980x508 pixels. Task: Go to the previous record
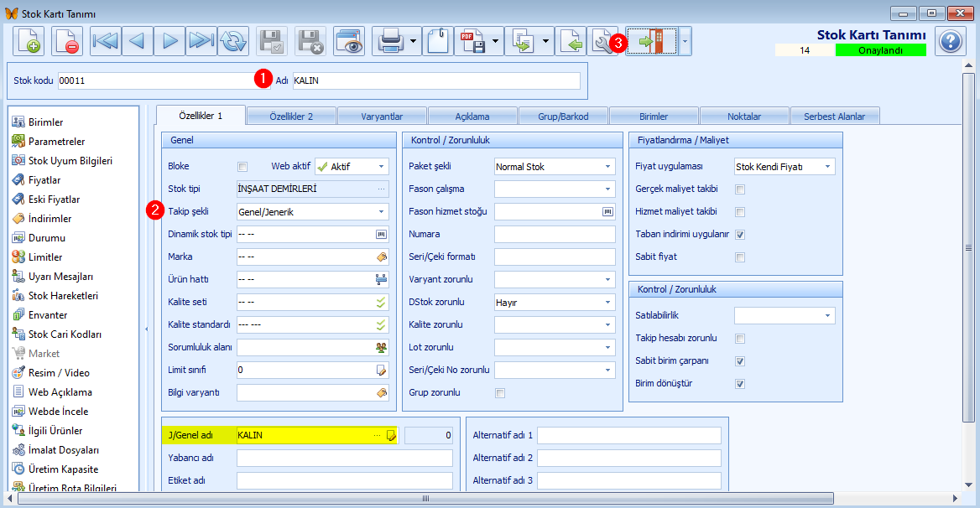click(138, 41)
